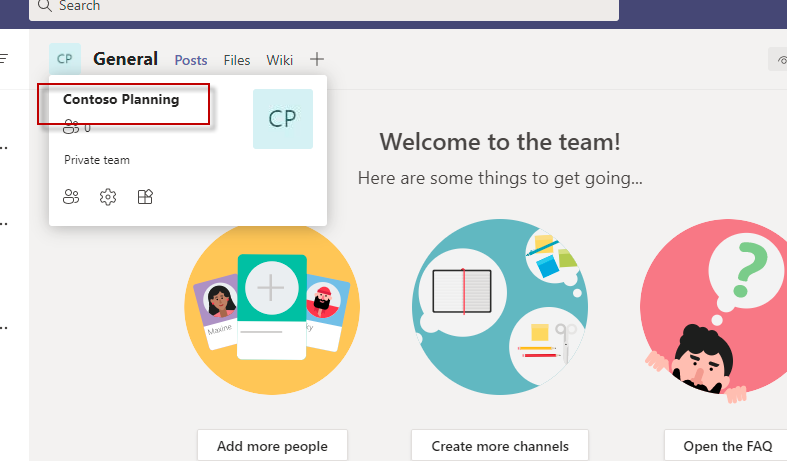Click the partially visible eye icon button
This screenshot has width=787, height=461.
(778, 60)
